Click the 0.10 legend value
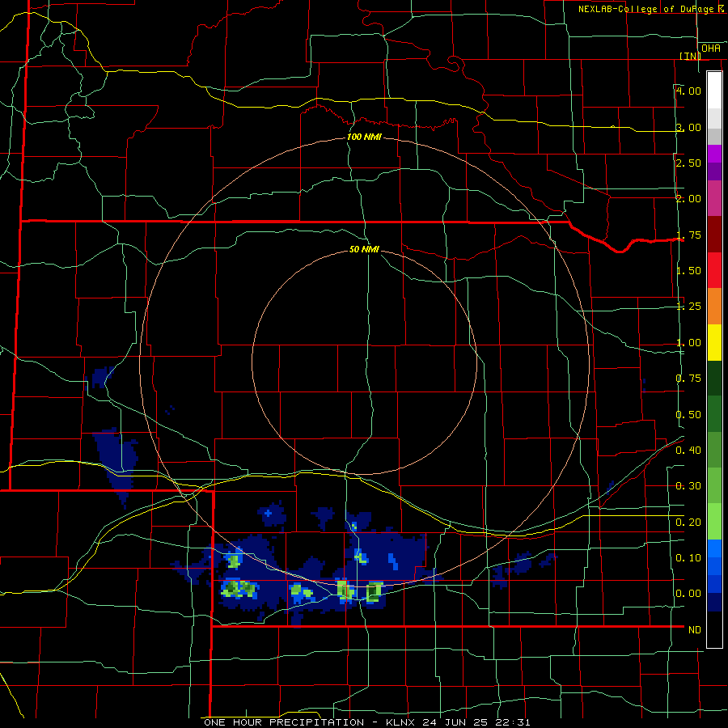 point(688,557)
